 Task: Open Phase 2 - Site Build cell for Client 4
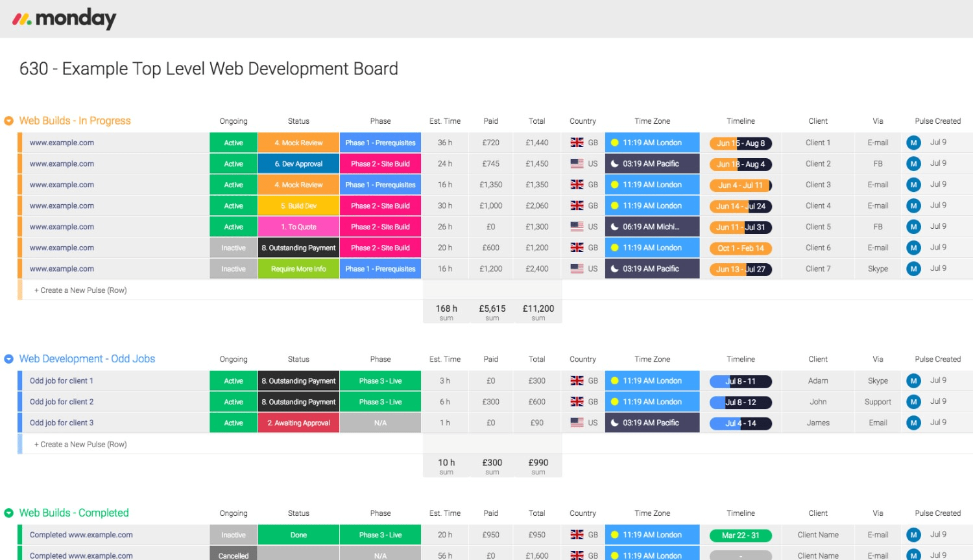[x=380, y=205]
